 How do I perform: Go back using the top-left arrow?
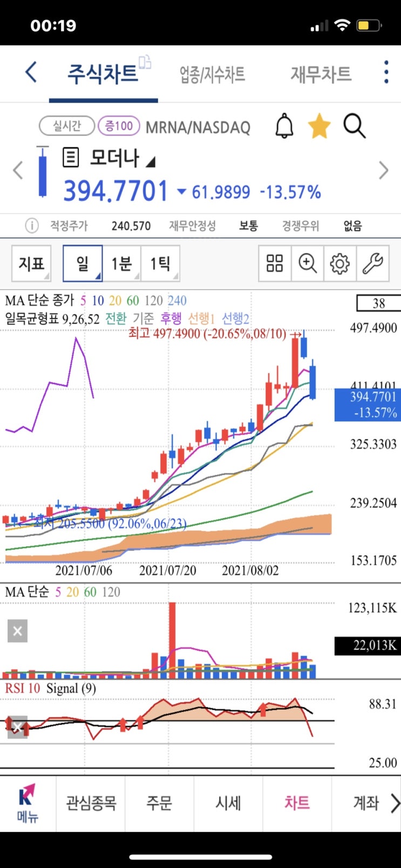(x=31, y=72)
